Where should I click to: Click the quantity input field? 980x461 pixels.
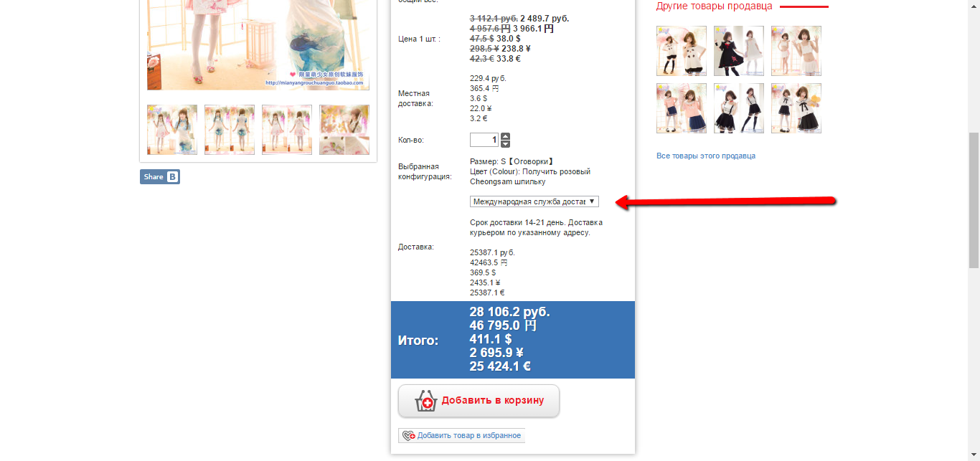point(484,140)
